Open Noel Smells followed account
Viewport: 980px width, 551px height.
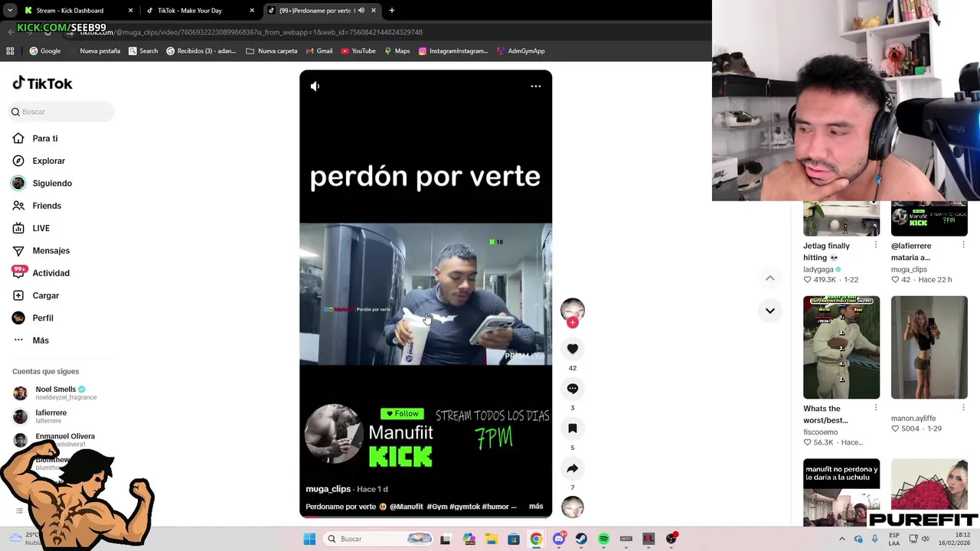(55, 393)
